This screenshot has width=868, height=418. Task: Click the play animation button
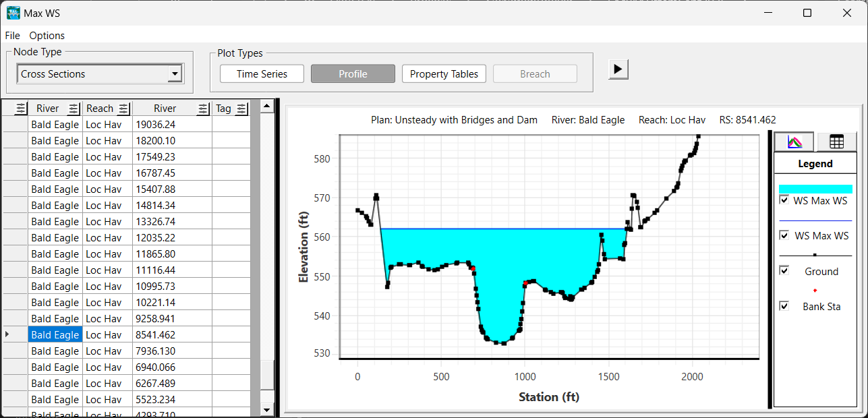pyautogui.click(x=618, y=69)
